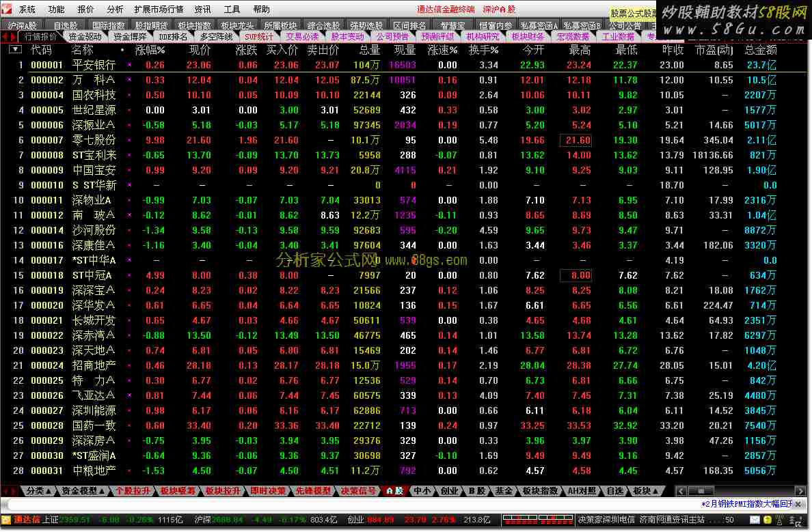812x532 pixels.
Task: Switch to the B股 bottom tab
Action: tap(476, 490)
